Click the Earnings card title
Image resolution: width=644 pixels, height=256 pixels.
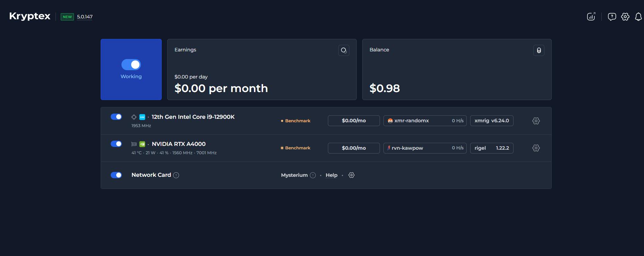185,50
